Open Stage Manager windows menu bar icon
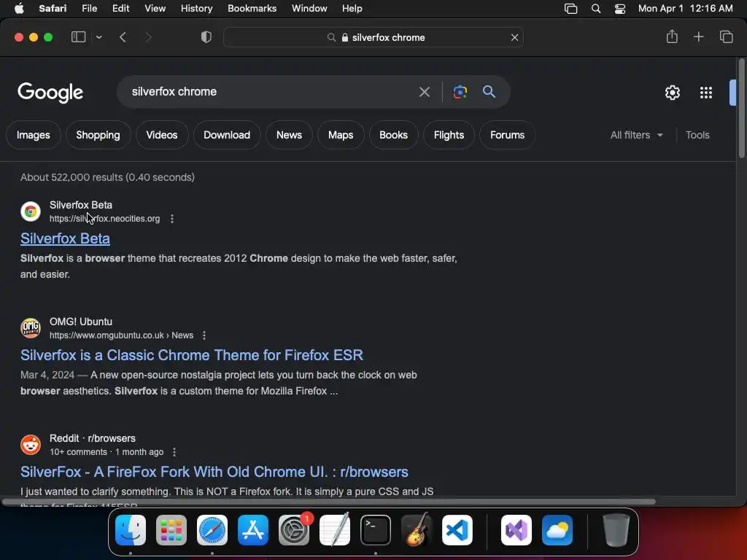The image size is (747, 560). click(570, 9)
